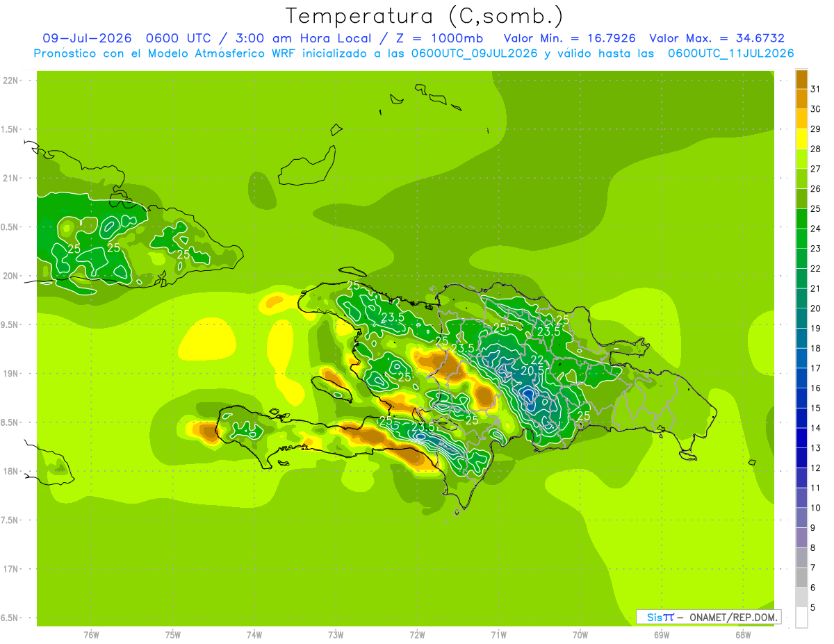Click the '18N' latitude axis label
The width and height of the screenshot is (834, 644).
pos(10,472)
